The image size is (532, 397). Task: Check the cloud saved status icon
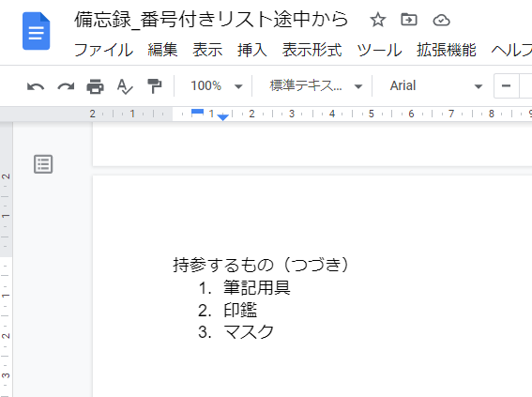click(441, 21)
